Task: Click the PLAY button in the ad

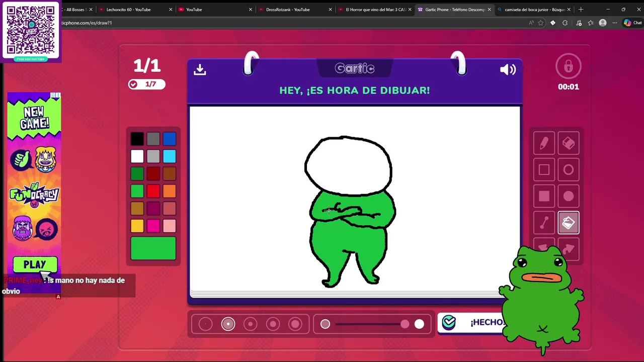Action: 35,264
